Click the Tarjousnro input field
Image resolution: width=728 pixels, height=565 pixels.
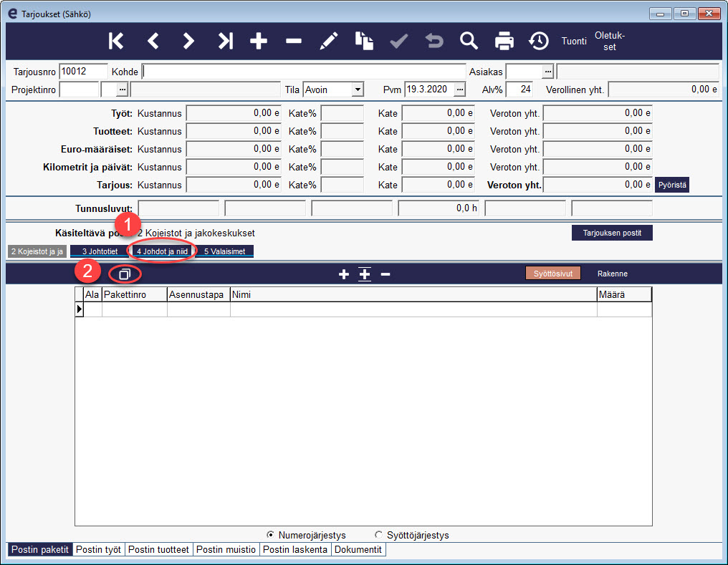pyautogui.click(x=84, y=72)
